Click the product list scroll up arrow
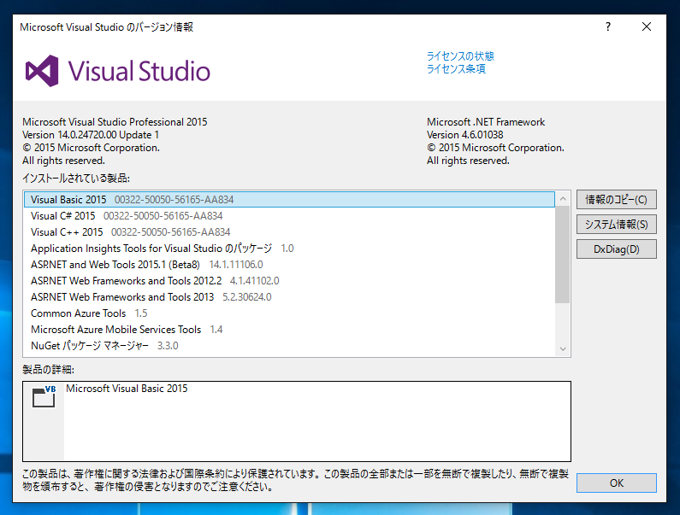The height and width of the screenshot is (515, 680). 563,199
